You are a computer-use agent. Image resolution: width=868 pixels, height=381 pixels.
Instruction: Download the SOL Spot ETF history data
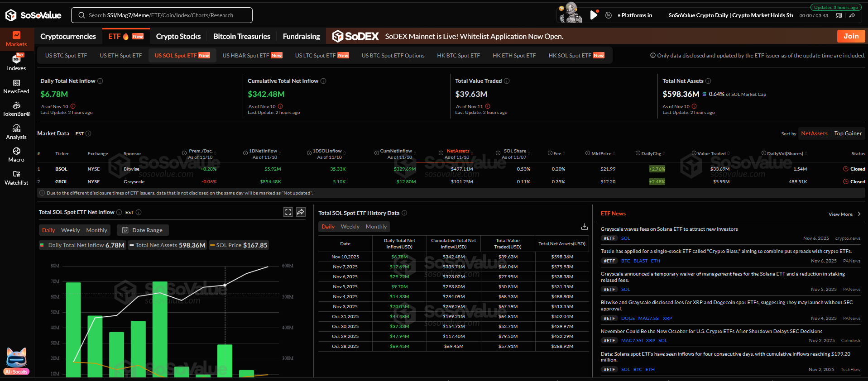[x=585, y=226]
